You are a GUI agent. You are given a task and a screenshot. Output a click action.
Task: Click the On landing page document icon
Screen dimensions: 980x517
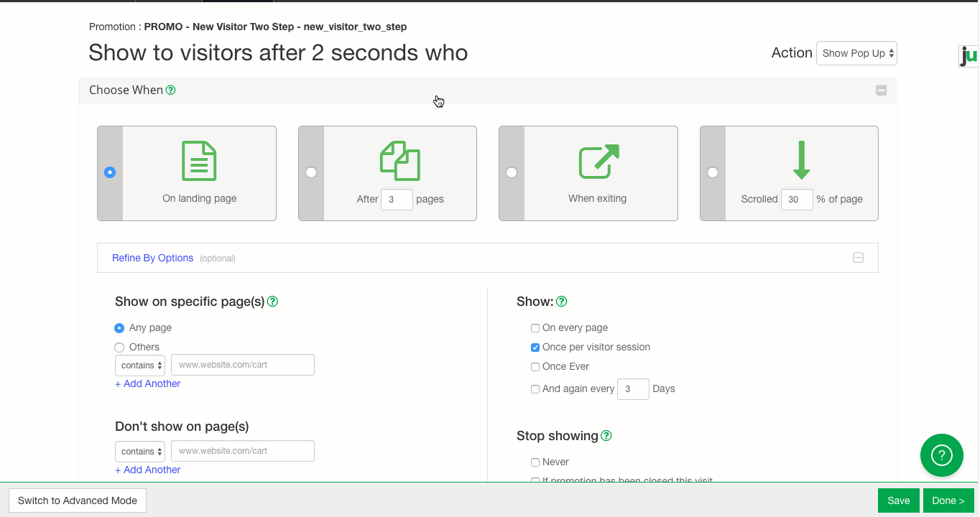coord(199,161)
